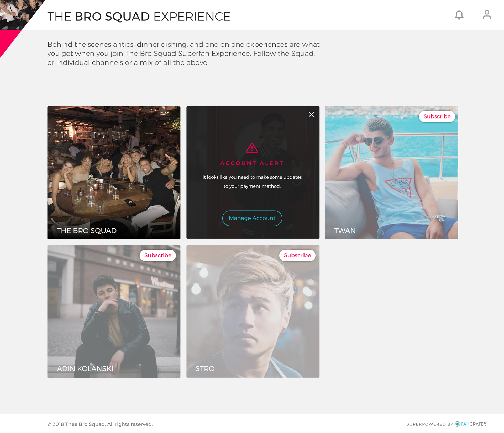Open Adin Kolanski's street photo card
Screen dimensions: 504x433
tap(114, 312)
